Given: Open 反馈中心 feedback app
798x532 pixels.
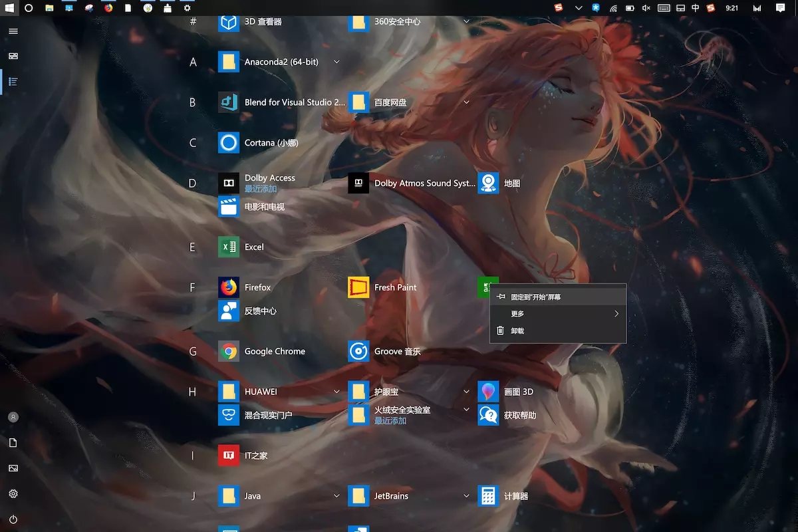Looking at the screenshot, I should [247, 311].
